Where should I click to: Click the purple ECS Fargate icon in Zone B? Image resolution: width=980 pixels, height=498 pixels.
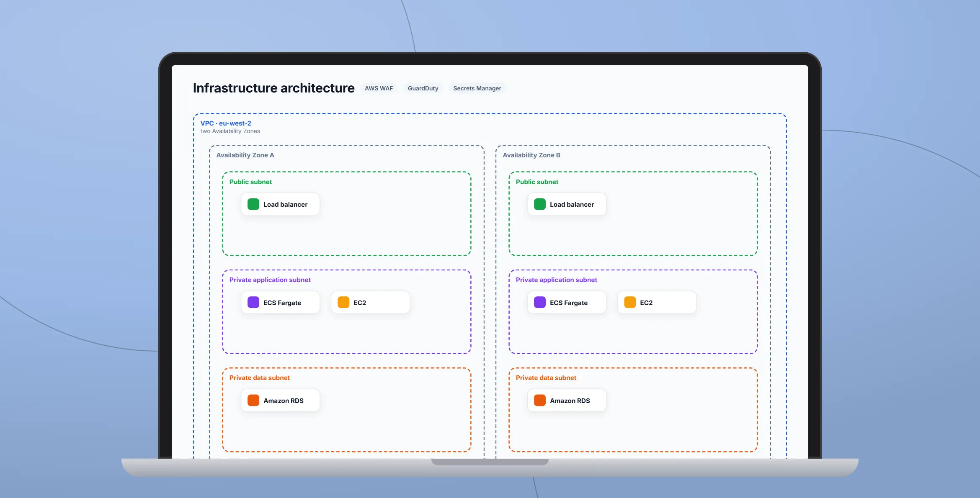540,302
